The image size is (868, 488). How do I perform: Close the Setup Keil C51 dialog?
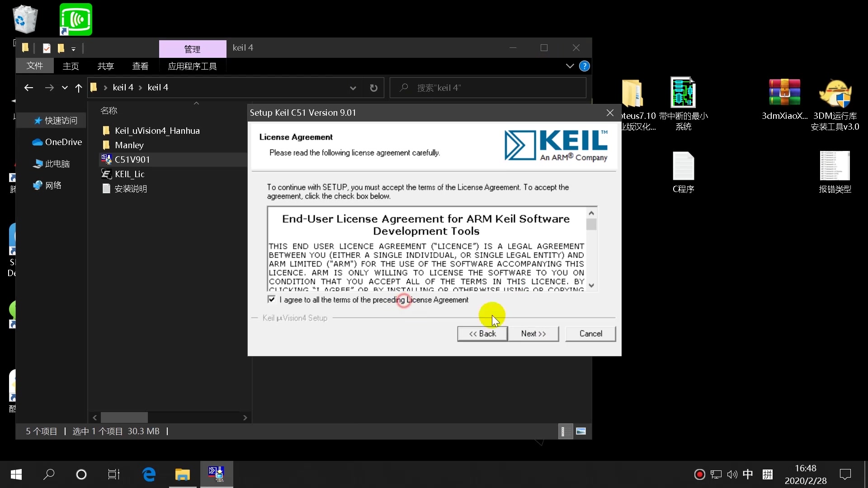610,113
